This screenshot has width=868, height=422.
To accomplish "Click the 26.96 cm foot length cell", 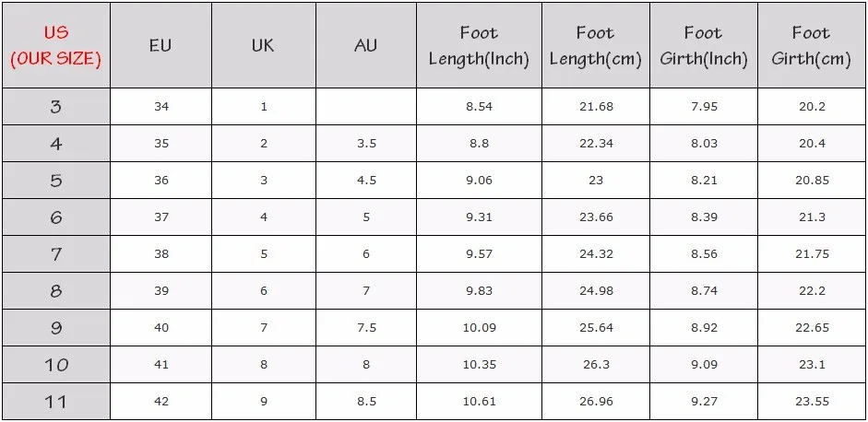I will click(x=595, y=402).
